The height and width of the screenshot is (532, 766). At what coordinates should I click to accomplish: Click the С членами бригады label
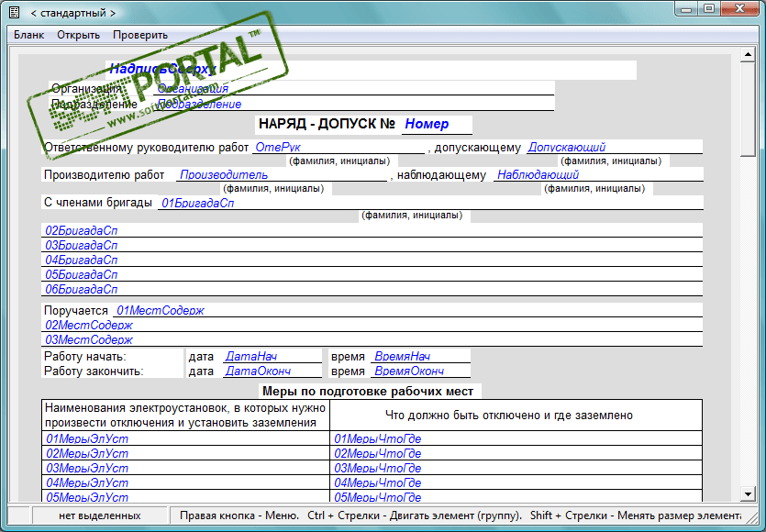[x=98, y=202]
